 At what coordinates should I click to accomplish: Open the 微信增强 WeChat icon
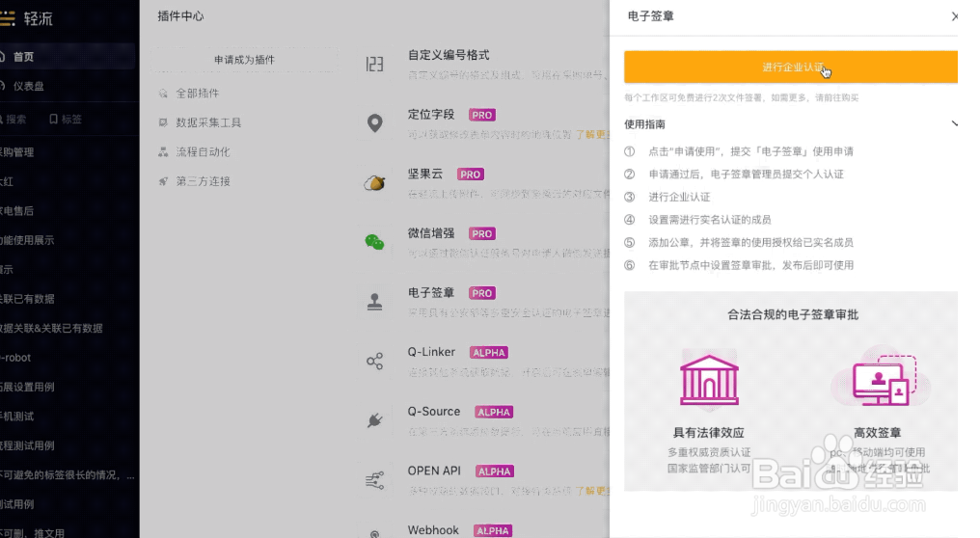click(x=374, y=242)
